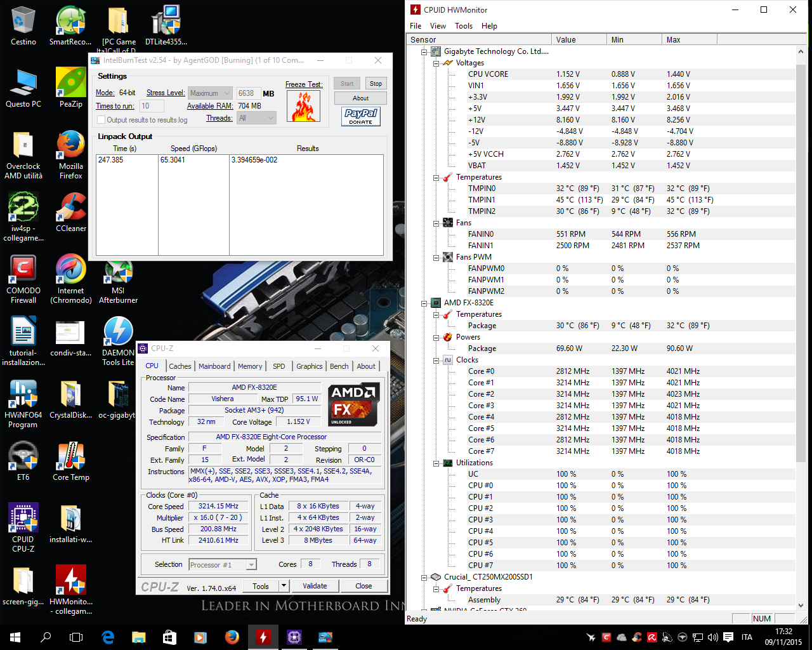Collapse the Crucial_CT250MX200SSD1 node
The image size is (812, 650).
coord(424,578)
